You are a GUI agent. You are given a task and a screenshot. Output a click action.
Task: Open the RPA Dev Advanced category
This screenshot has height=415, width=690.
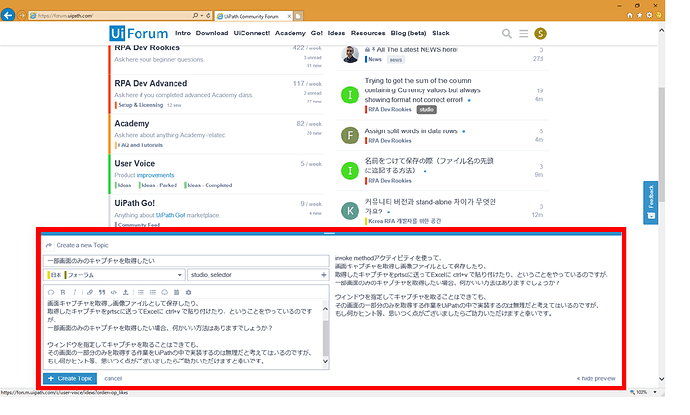(150, 83)
